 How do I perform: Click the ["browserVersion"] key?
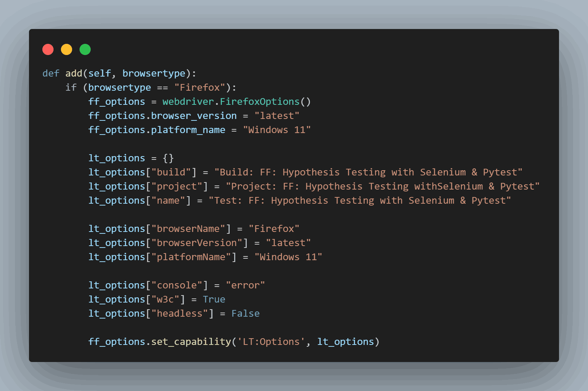(197, 243)
